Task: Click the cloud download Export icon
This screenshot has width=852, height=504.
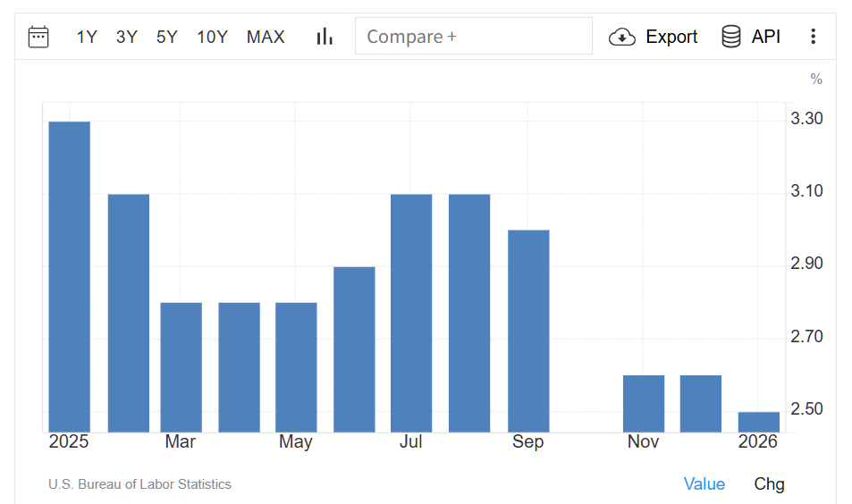Action: (622, 37)
